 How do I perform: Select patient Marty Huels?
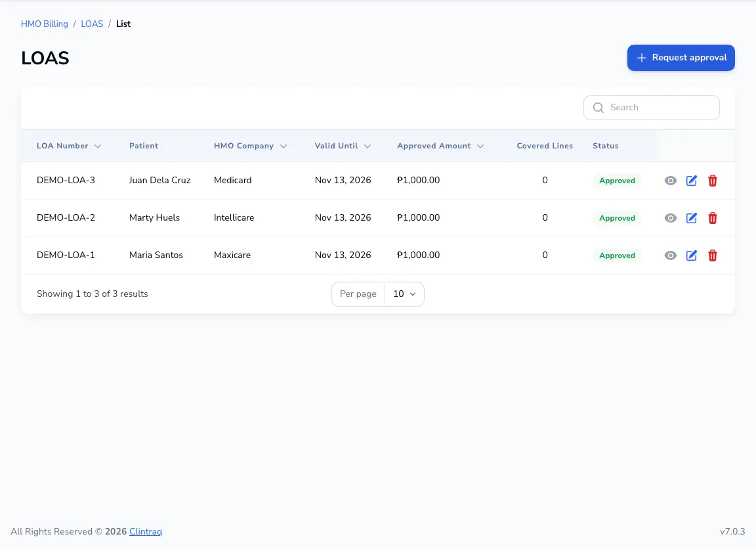point(154,217)
